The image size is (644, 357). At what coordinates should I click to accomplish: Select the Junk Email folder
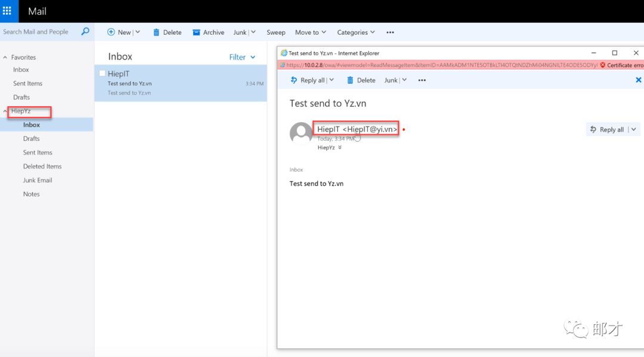click(x=38, y=180)
